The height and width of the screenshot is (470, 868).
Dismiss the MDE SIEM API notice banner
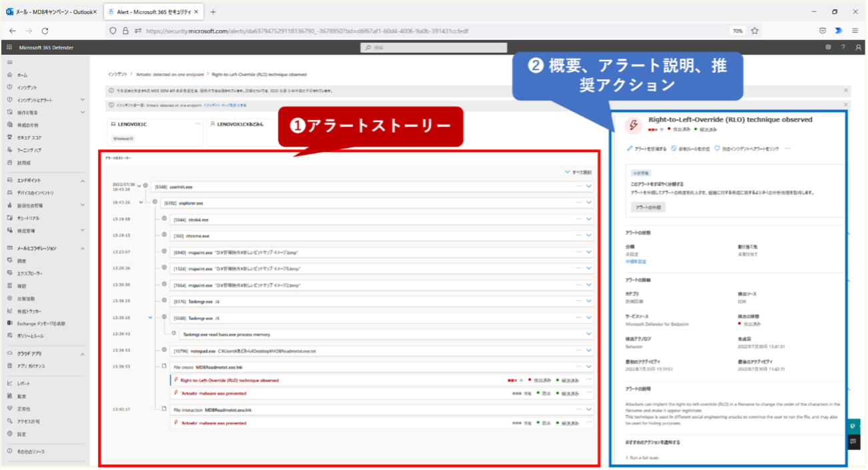click(x=846, y=90)
